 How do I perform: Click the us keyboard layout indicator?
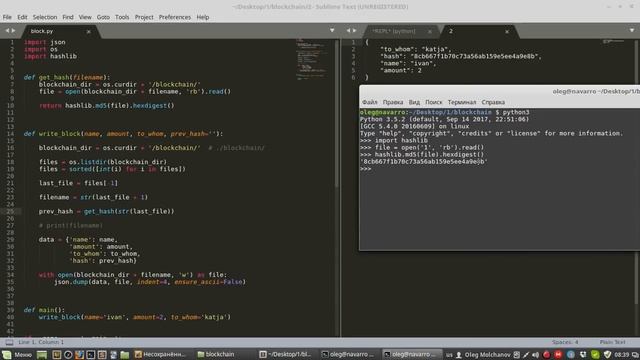pos(449,355)
